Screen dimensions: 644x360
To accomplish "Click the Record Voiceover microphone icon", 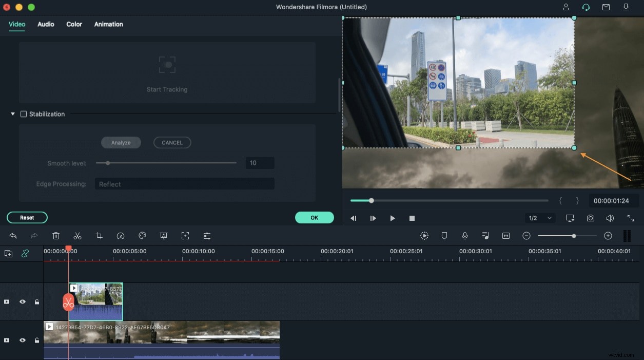I will point(464,236).
